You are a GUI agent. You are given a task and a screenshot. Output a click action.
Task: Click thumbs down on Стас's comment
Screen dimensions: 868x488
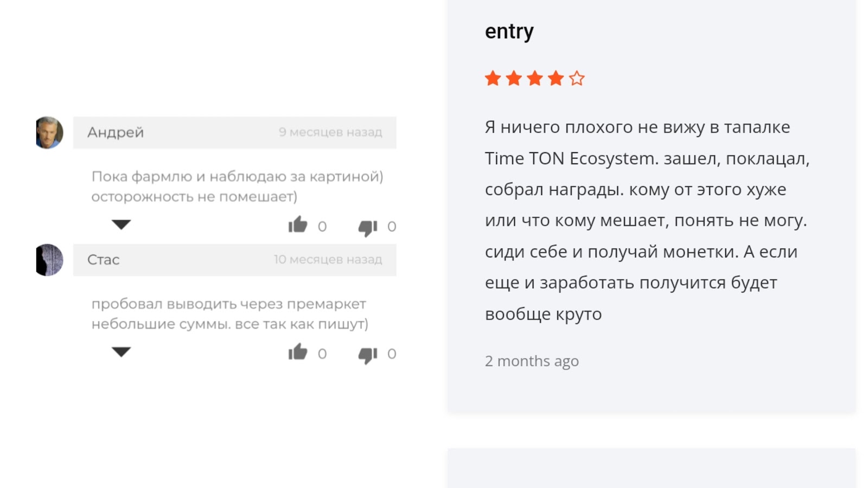click(367, 355)
